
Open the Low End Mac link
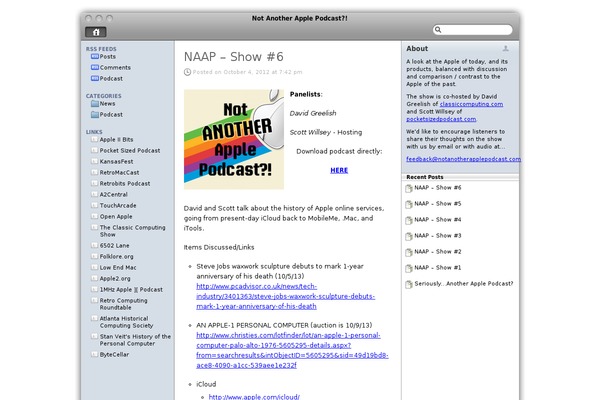(118, 268)
